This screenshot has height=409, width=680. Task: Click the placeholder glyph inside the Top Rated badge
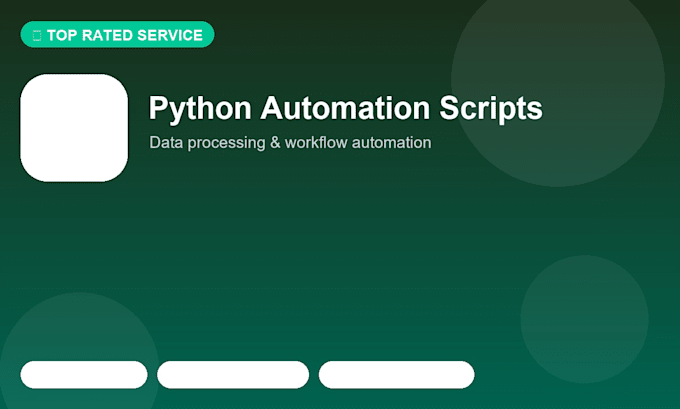37,36
